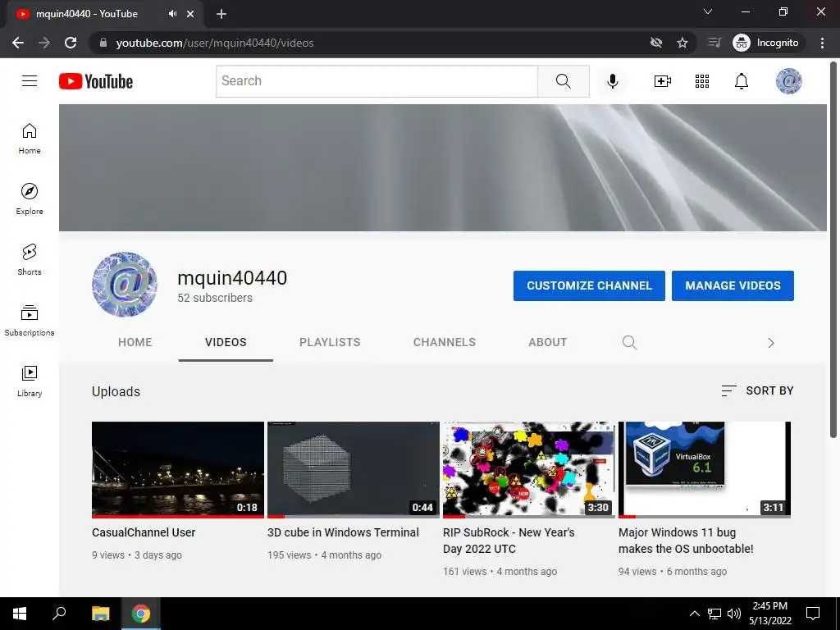Screen dimensions: 840x630
Task: Open File Explorer from the taskbar
Action: [101, 614]
